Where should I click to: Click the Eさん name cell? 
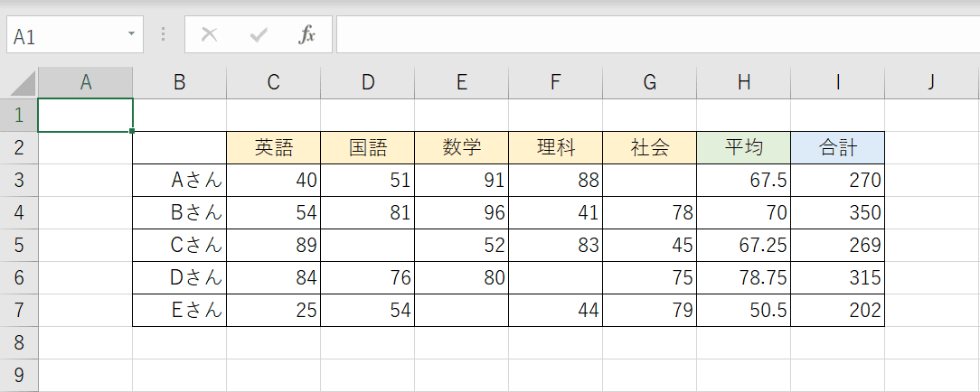coord(179,310)
